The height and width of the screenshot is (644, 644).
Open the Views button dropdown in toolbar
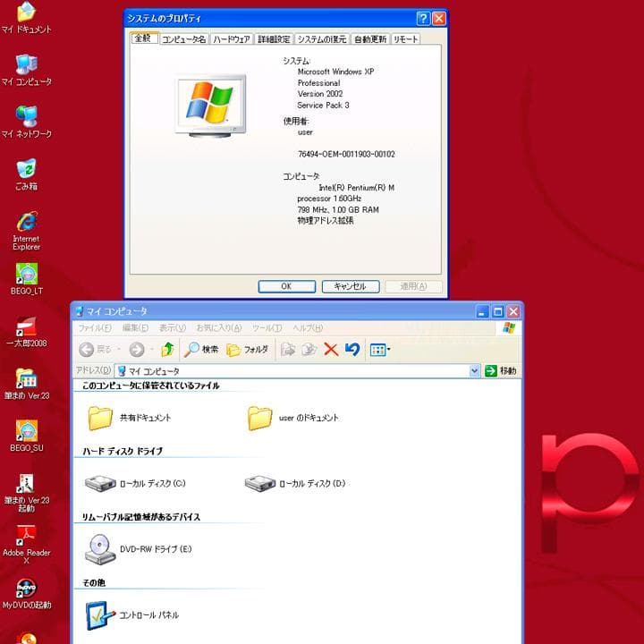(x=380, y=350)
